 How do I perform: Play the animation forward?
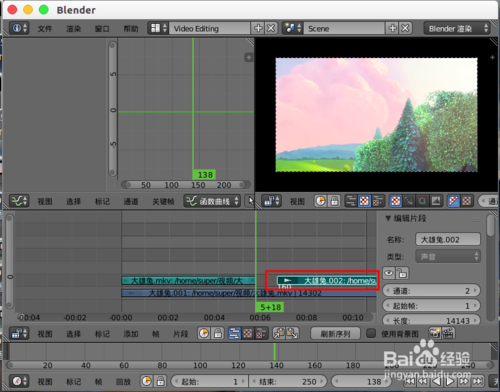point(450,381)
